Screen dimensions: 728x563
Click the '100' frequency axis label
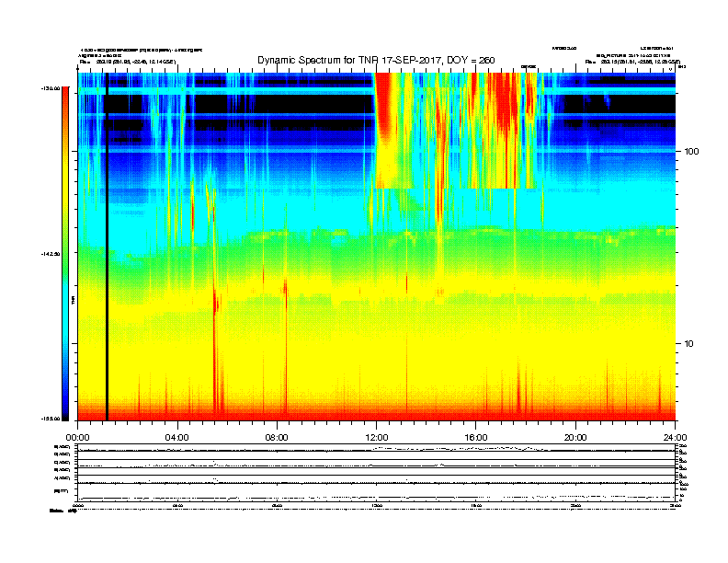click(692, 152)
